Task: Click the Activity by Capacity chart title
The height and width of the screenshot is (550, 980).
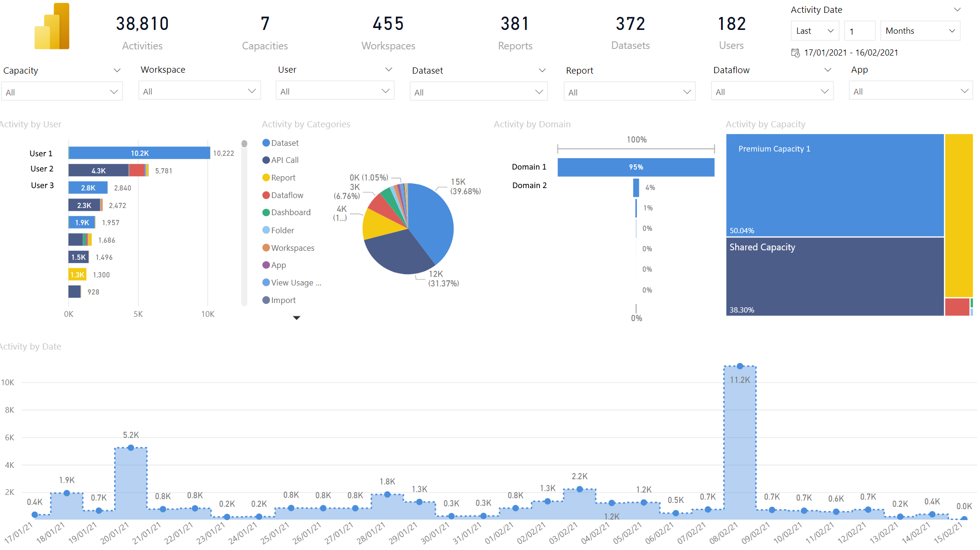Action: tap(765, 124)
